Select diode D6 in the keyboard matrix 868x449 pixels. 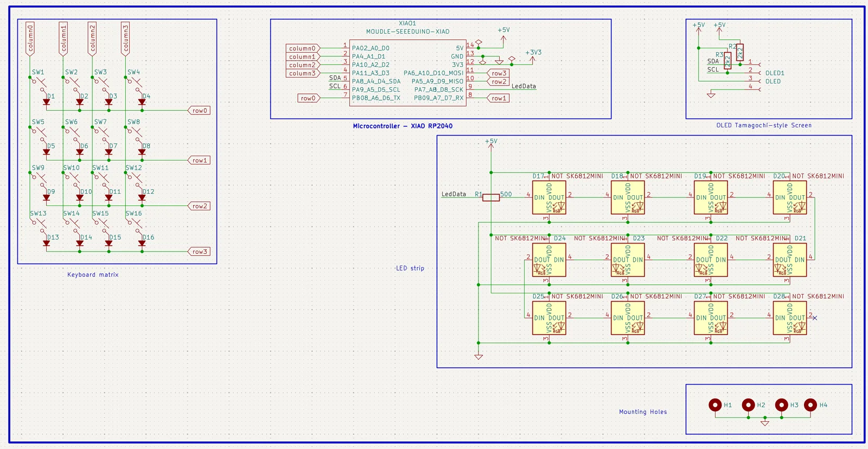pyautogui.click(x=80, y=152)
